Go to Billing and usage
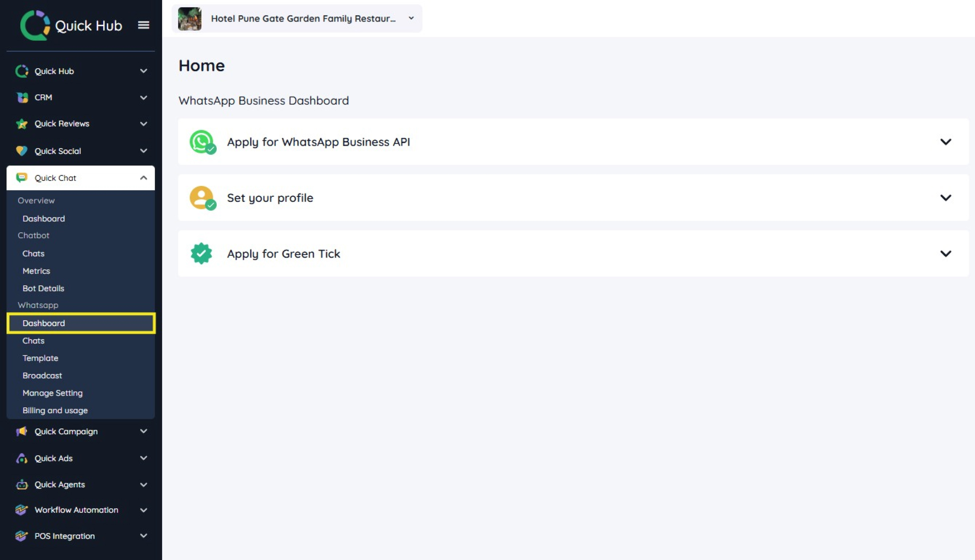Viewport: 975px width, 560px height. click(x=55, y=411)
